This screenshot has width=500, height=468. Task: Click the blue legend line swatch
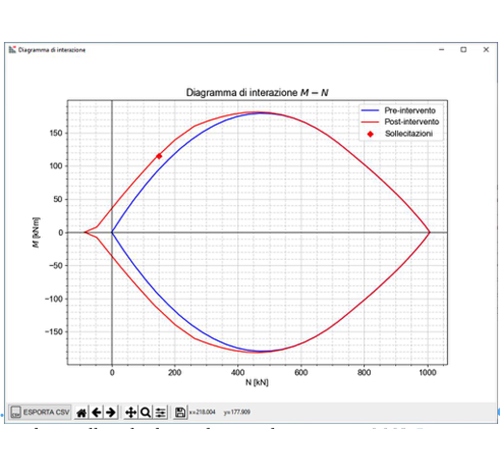tap(370, 110)
